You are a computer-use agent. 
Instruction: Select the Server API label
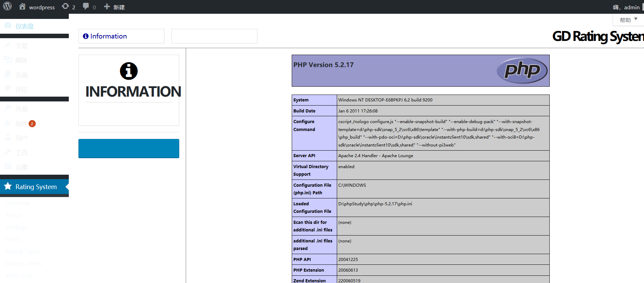[304, 156]
